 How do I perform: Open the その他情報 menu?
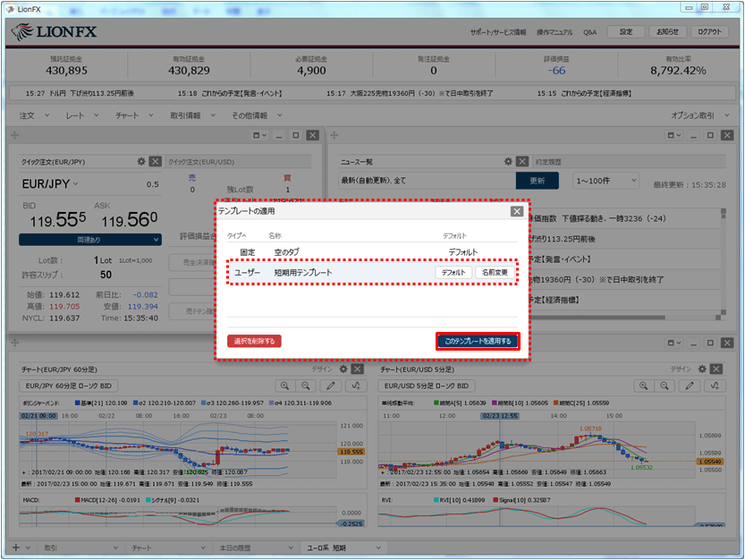(x=257, y=115)
